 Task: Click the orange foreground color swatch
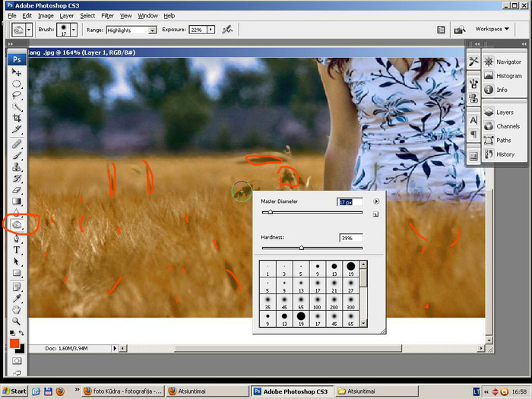click(x=14, y=344)
